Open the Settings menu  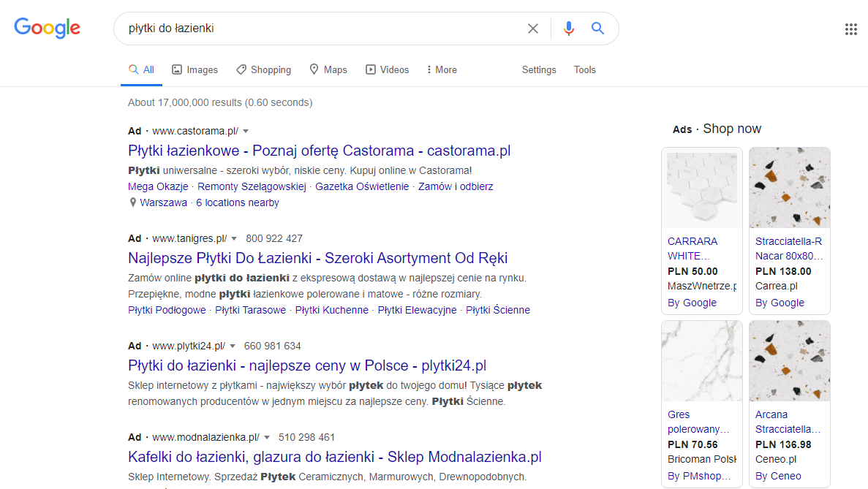539,70
